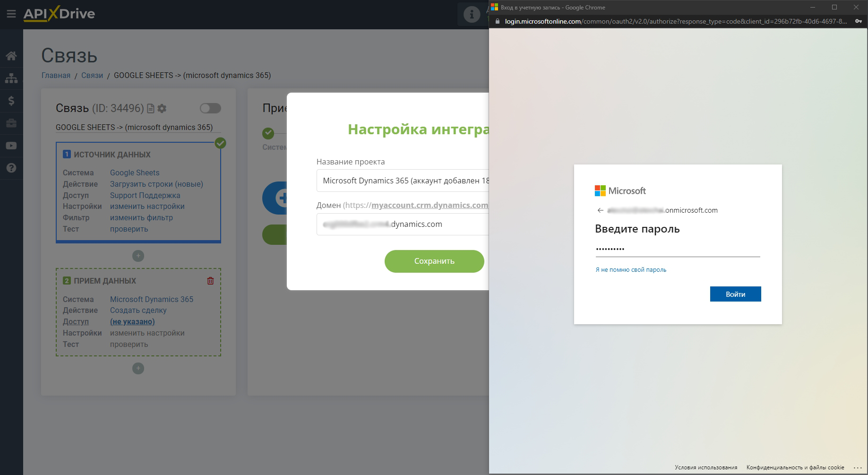Open the hamburger menu in ApiX-Drive
The image size is (868, 475).
click(x=11, y=14)
